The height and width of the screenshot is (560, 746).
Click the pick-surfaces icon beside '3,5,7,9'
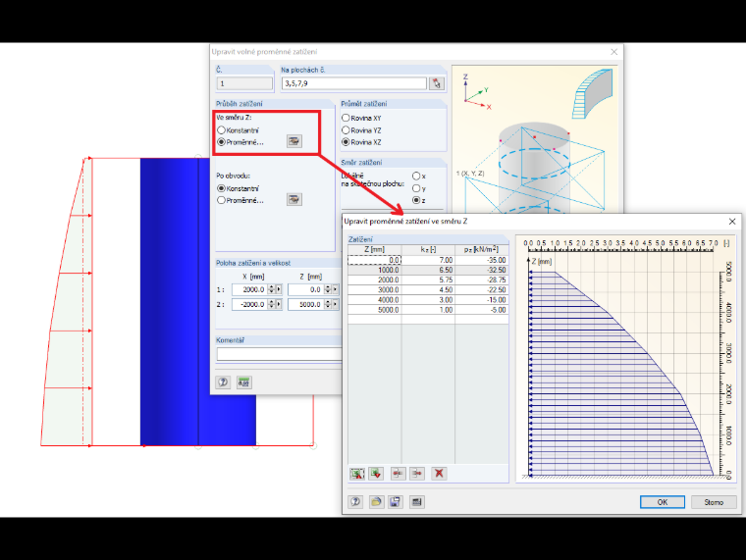[436, 83]
